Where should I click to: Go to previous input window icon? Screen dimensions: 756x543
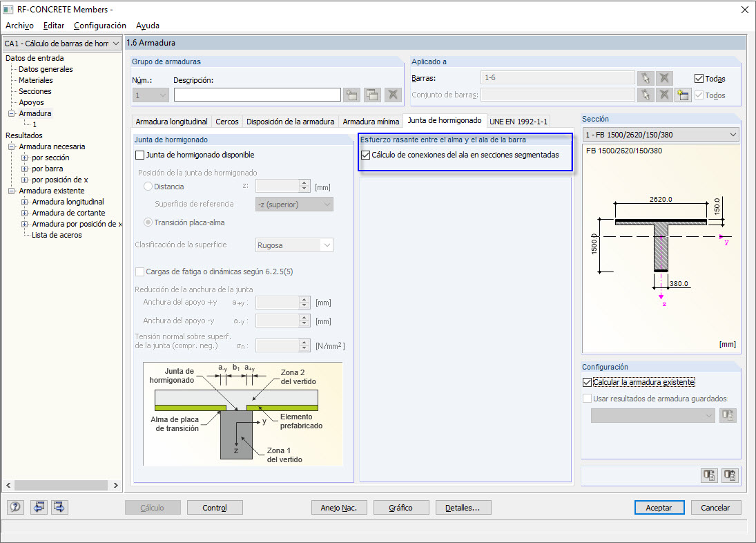39,507
